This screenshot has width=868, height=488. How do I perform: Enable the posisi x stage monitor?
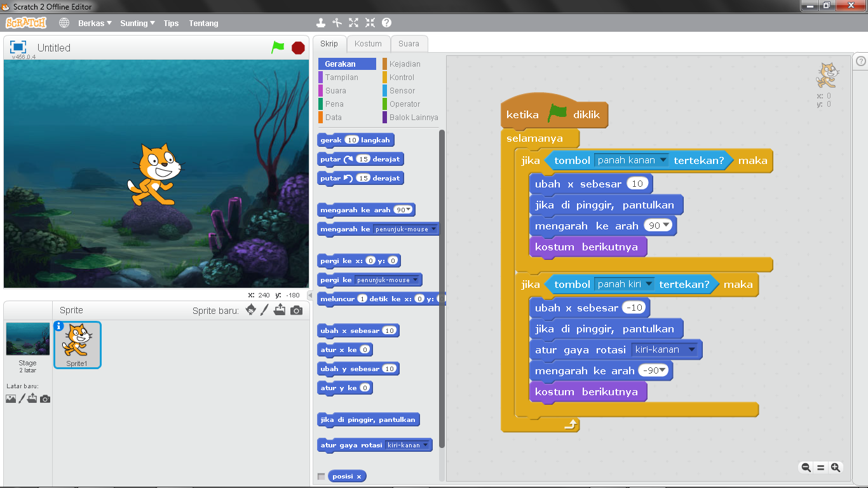click(x=322, y=475)
